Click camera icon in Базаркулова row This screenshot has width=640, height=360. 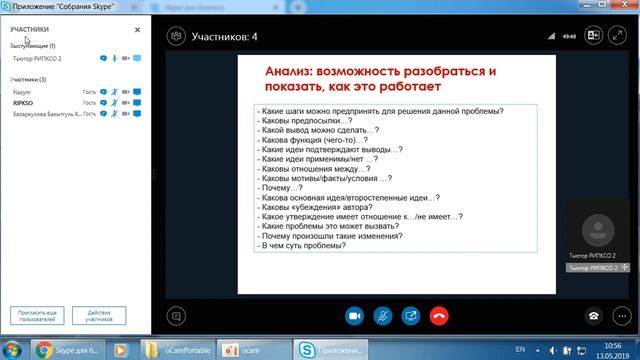click(x=125, y=114)
